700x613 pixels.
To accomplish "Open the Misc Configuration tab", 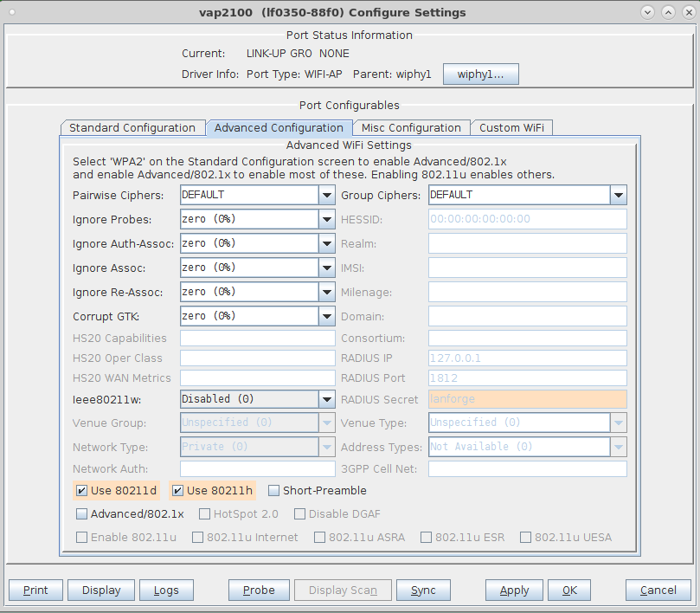I will pyautogui.click(x=411, y=128).
